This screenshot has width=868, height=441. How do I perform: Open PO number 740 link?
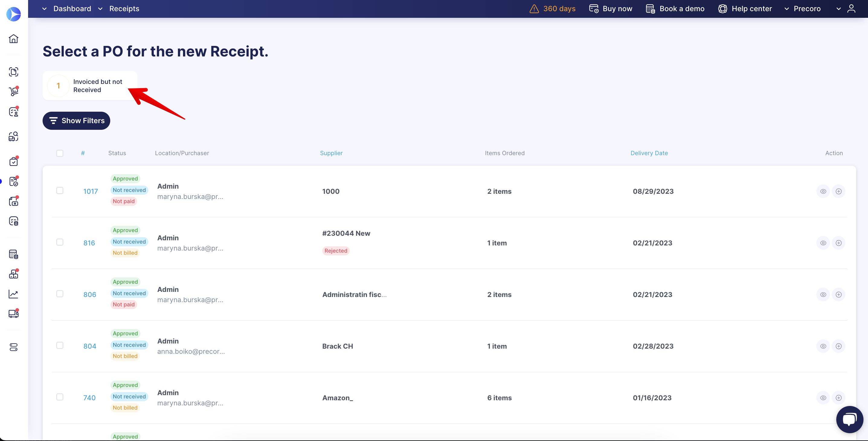click(89, 398)
